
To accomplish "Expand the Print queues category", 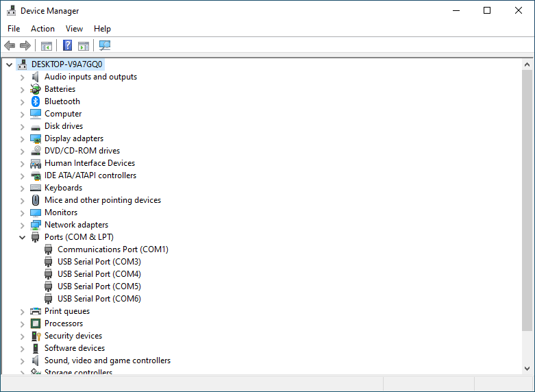I will coord(22,311).
